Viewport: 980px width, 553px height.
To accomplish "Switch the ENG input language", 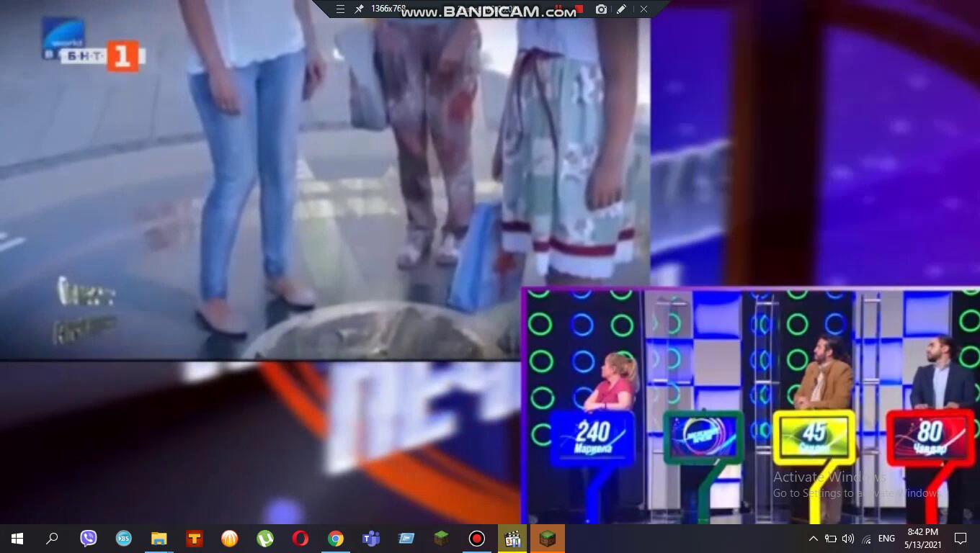I will pyautogui.click(x=886, y=539).
